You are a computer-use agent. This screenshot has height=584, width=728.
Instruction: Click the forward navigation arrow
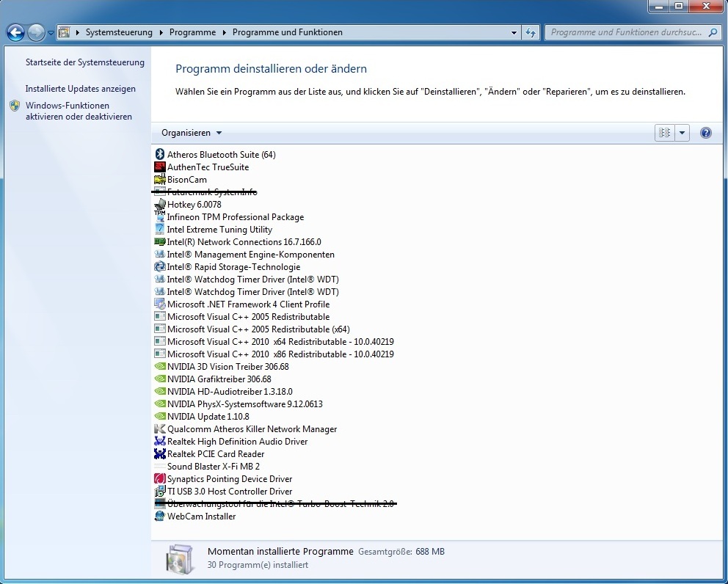click(x=36, y=32)
